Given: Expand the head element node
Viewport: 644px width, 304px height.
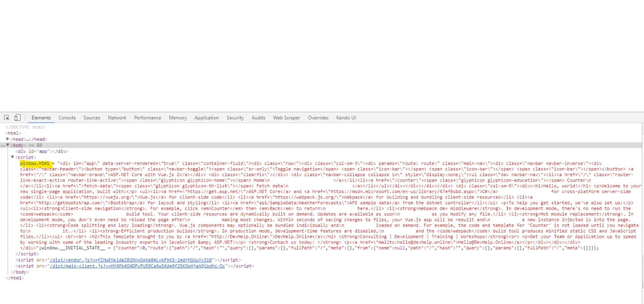Looking at the screenshot, I should (x=8, y=139).
